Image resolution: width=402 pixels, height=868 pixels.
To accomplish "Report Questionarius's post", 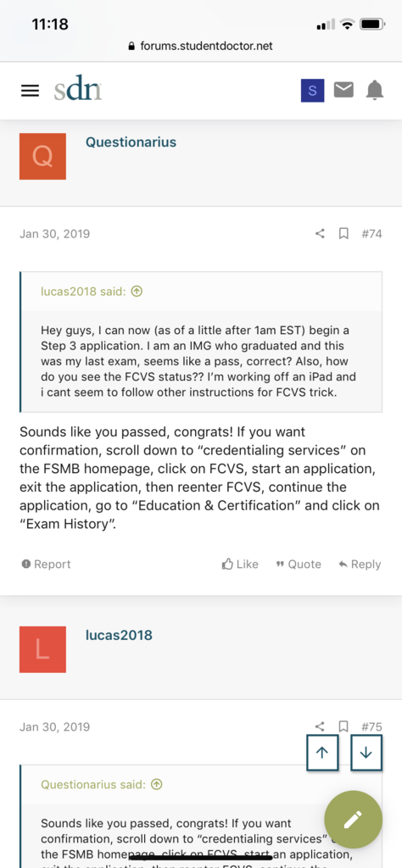I will [x=46, y=564].
